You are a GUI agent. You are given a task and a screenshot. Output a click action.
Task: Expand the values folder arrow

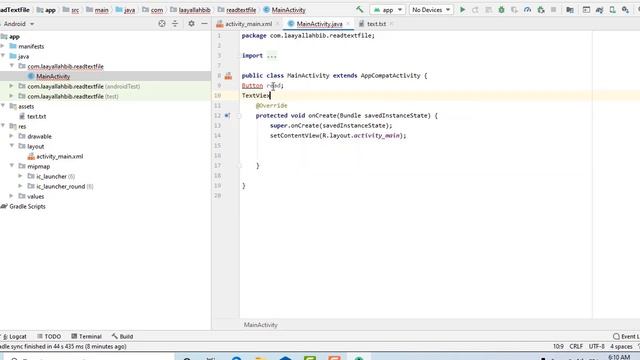pos(11,196)
